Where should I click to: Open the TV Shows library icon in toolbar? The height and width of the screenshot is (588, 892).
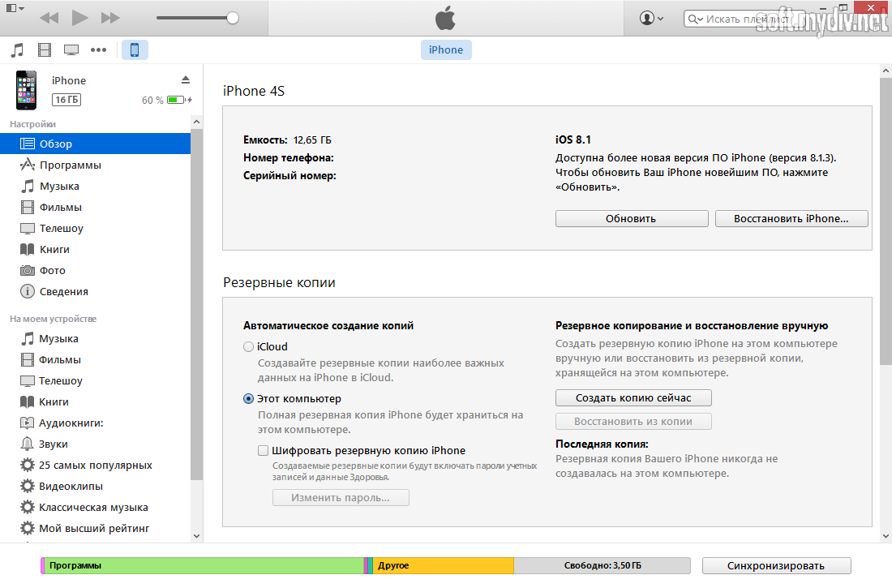coord(71,50)
